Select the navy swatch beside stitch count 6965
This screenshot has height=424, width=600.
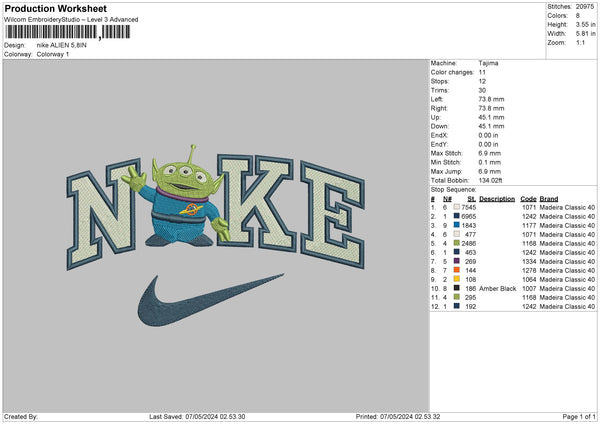[x=457, y=216]
